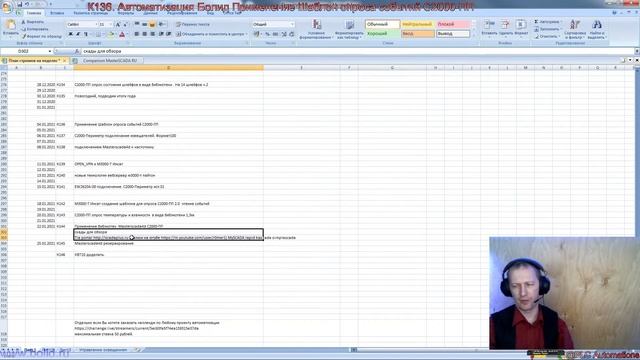This screenshot has width=640, height=360.
Task: Click the Insert Function fx button
Action: pyautogui.click(x=77, y=51)
